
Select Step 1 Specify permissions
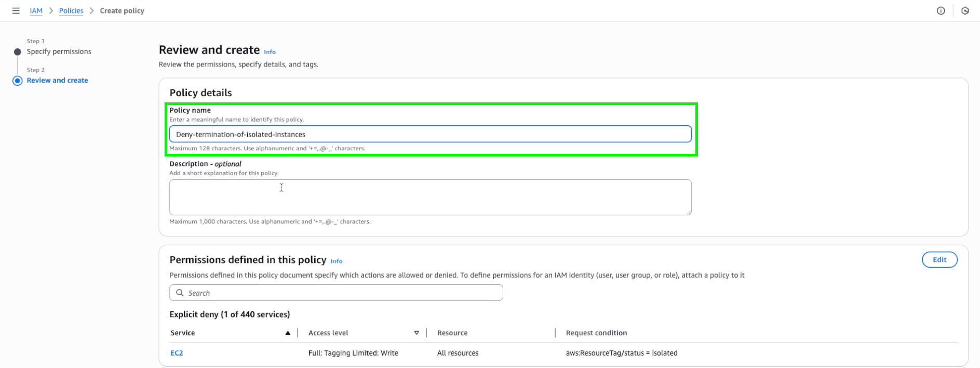[x=59, y=51]
